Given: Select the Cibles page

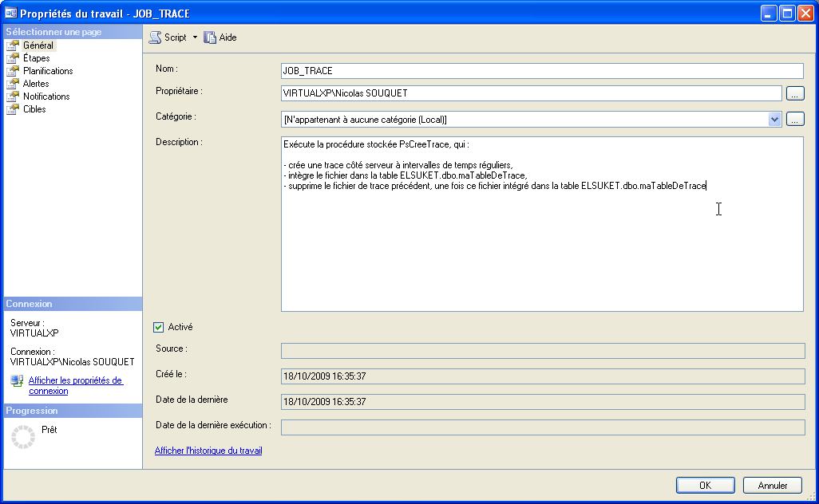Looking at the screenshot, I should (x=34, y=109).
